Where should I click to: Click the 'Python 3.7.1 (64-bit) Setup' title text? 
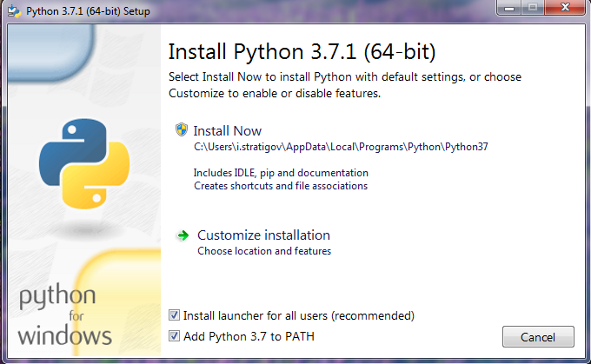click(x=88, y=11)
